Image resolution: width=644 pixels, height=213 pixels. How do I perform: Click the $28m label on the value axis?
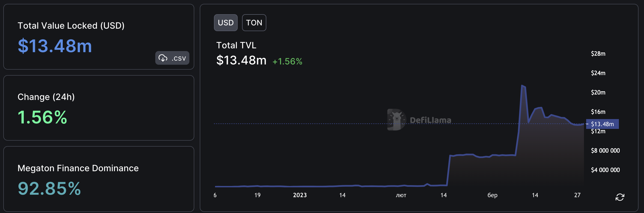[598, 54]
